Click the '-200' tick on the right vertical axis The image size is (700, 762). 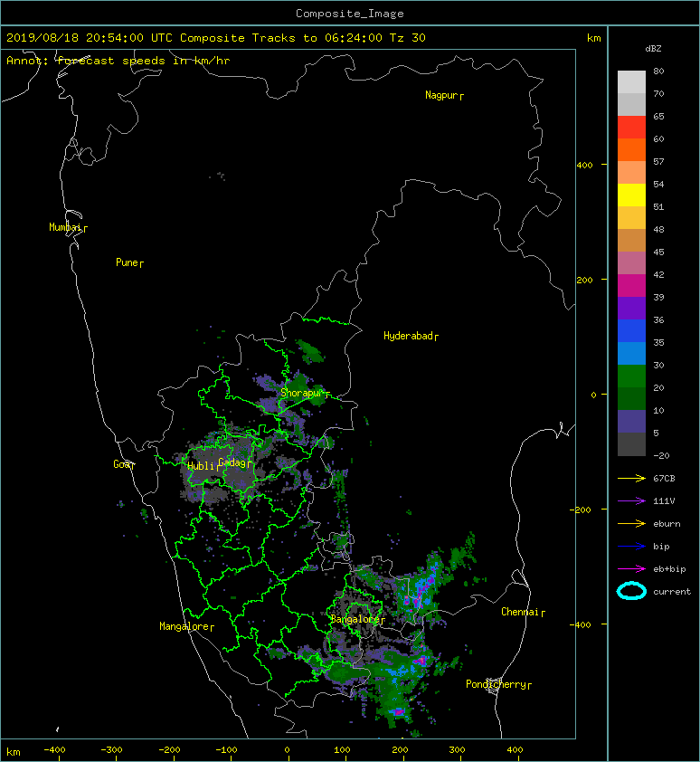coord(582,510)
